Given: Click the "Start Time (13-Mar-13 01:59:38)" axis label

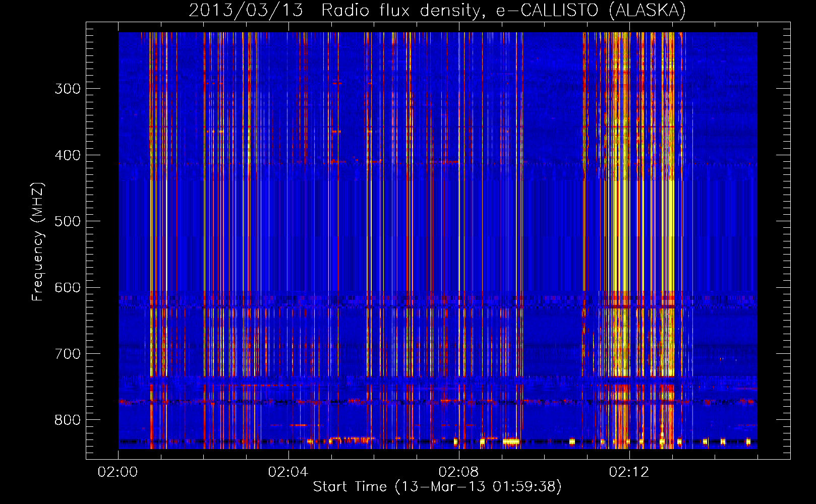Looking at the screenshot, I should click(437, 487).
